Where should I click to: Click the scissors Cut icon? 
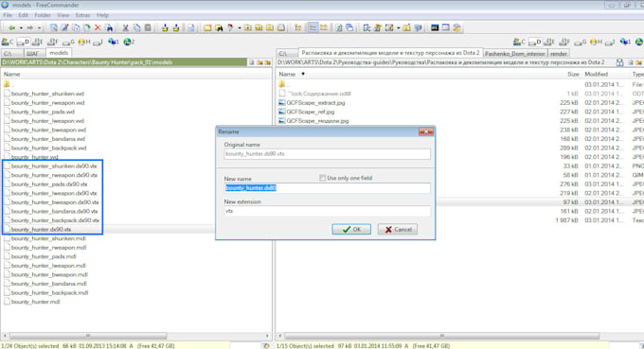pyautogui.click(x=126, y=27)
